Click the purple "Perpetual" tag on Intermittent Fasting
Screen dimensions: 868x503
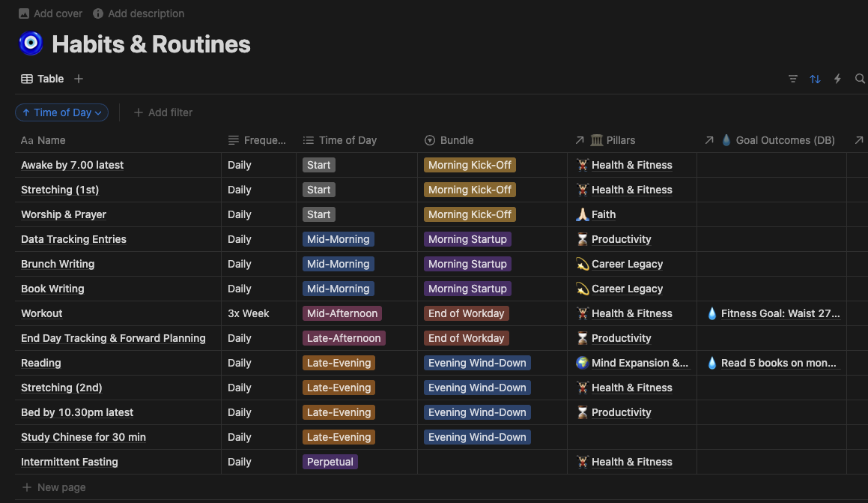point(330,462)
